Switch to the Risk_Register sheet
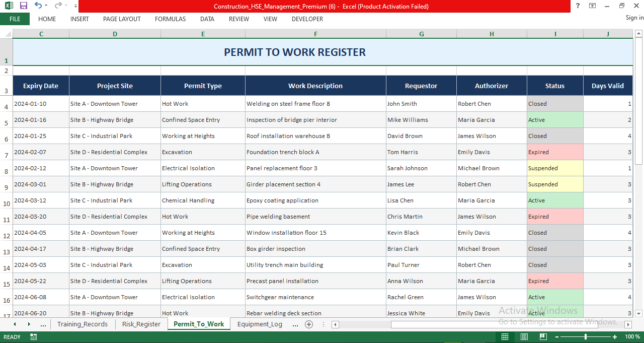644x343 pixels. click(141, 324)
